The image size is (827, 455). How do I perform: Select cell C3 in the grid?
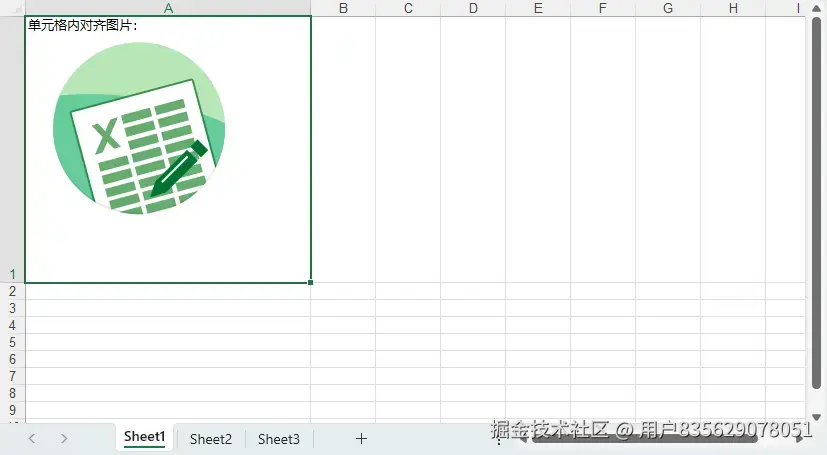pyautogui.click(x=408, y=308)
